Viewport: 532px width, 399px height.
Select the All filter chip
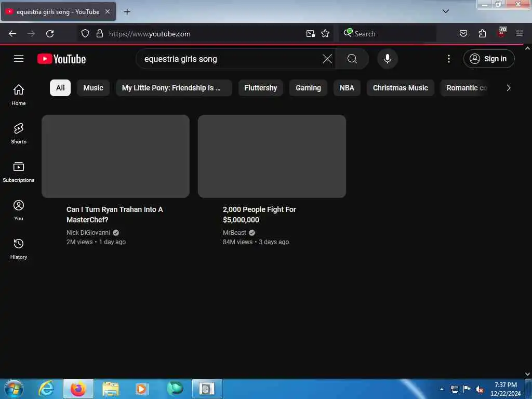click(x=60, y=88)
